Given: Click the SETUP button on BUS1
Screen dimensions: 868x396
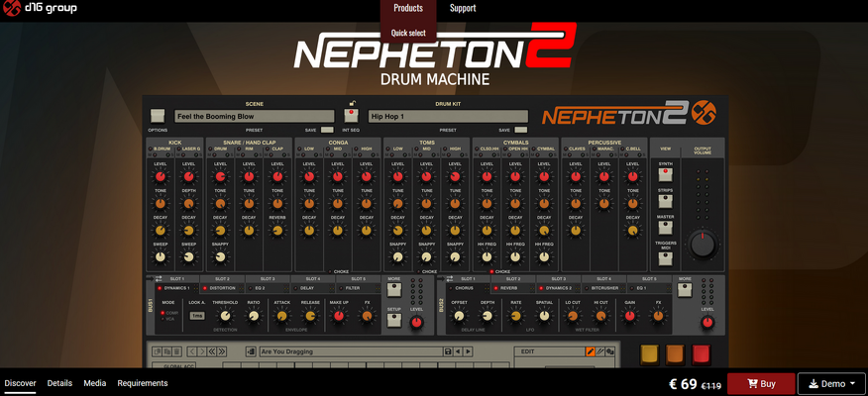Looking at the screenshot, I should coord(394,320).
